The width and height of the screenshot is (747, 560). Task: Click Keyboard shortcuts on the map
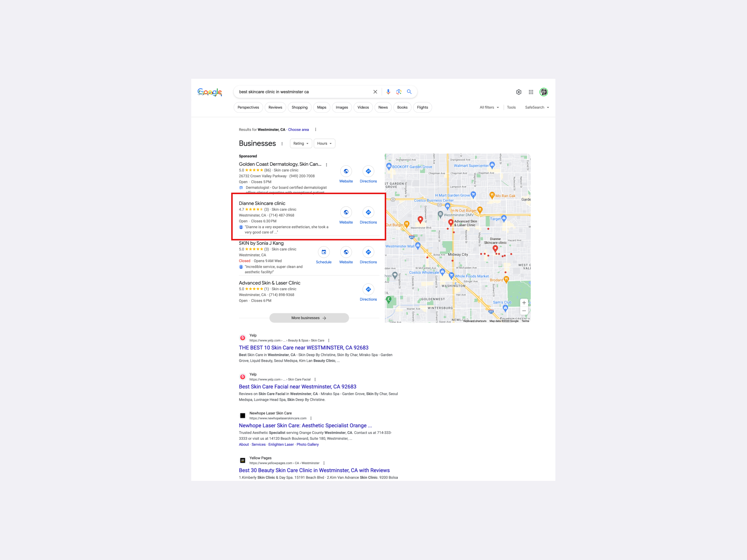[x=475, y=321]
